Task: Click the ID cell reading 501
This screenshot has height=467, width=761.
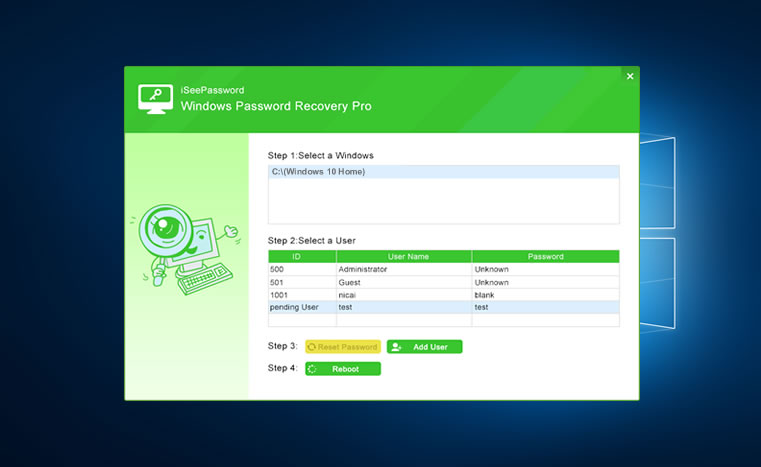Action: [302, 283]
